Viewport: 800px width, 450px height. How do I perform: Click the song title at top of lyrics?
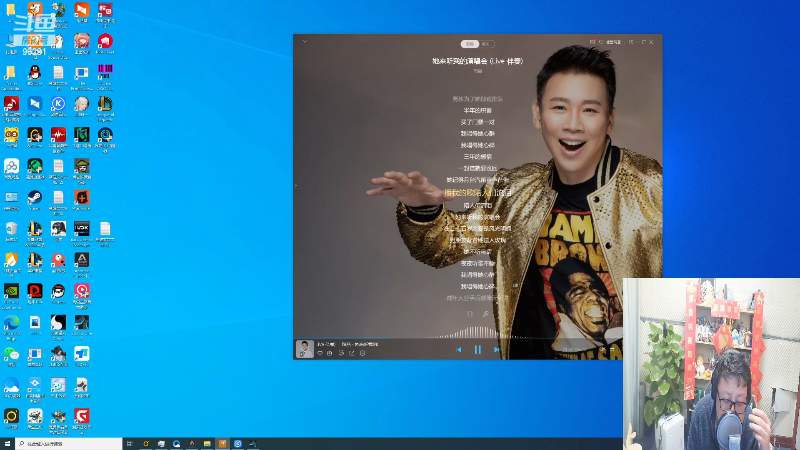478,61
